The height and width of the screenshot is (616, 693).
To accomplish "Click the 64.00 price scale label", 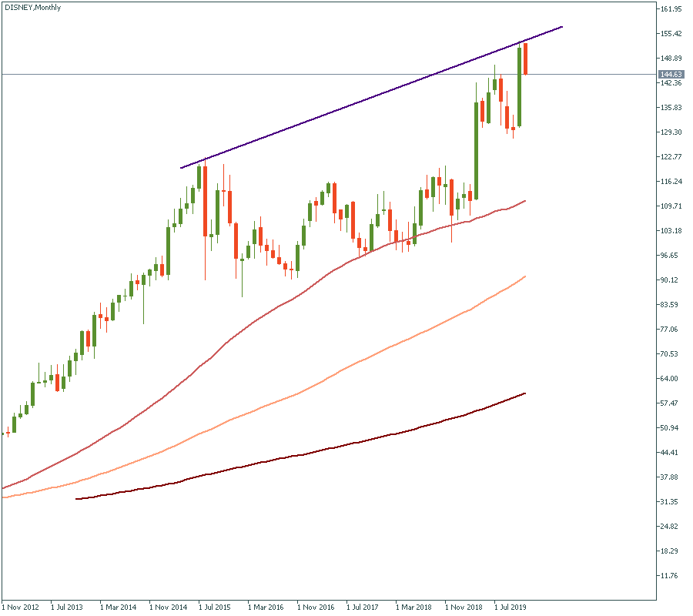I will pyautogui.click(x=671, y=379).
